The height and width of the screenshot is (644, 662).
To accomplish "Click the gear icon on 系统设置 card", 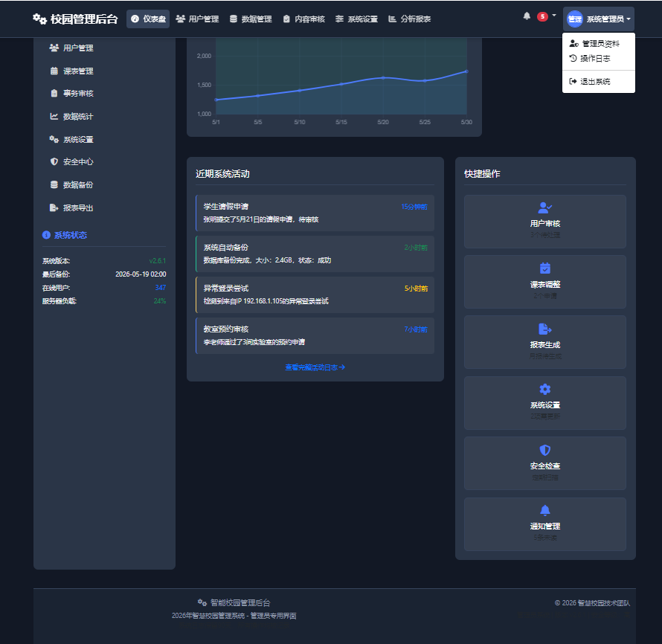I will click(545, 389).
